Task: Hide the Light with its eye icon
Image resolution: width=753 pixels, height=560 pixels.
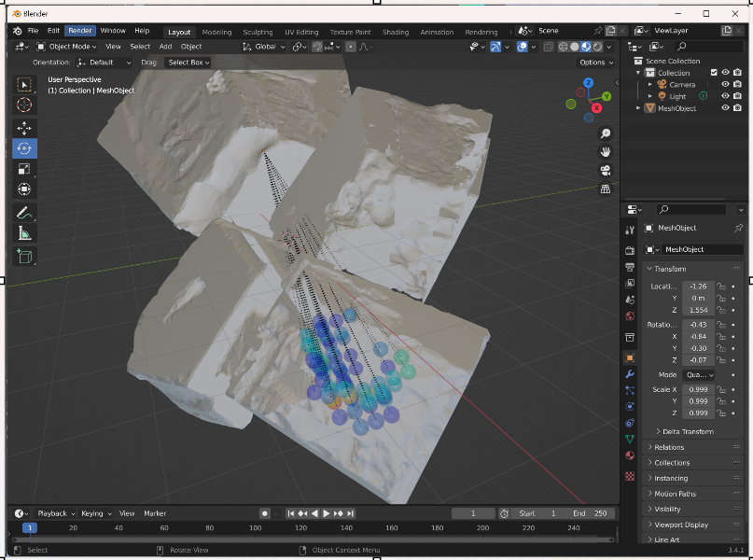Action: point(725,96)
